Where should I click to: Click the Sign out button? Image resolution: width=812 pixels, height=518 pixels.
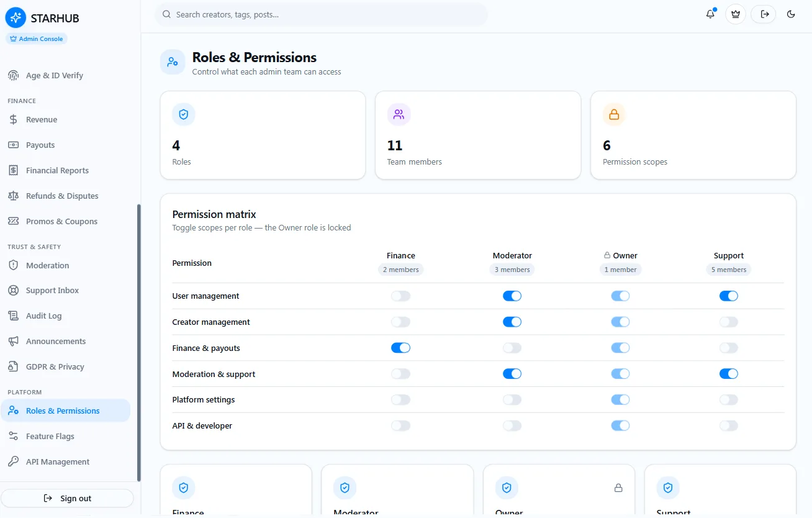pos(67,498)
